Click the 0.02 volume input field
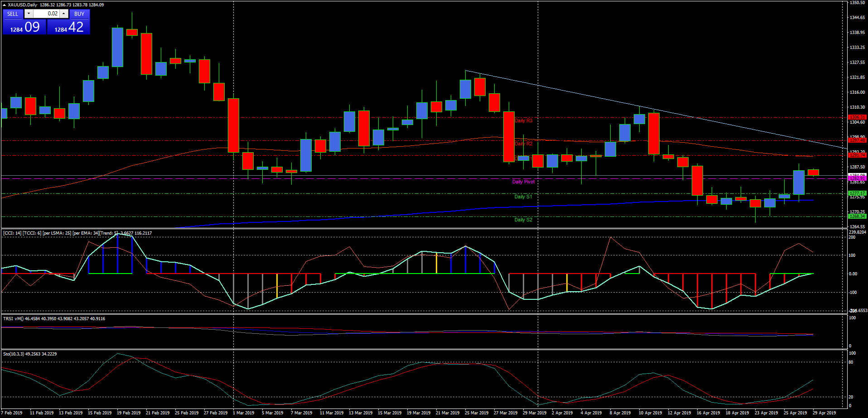The image size is (868, 418). coord(46,14)
